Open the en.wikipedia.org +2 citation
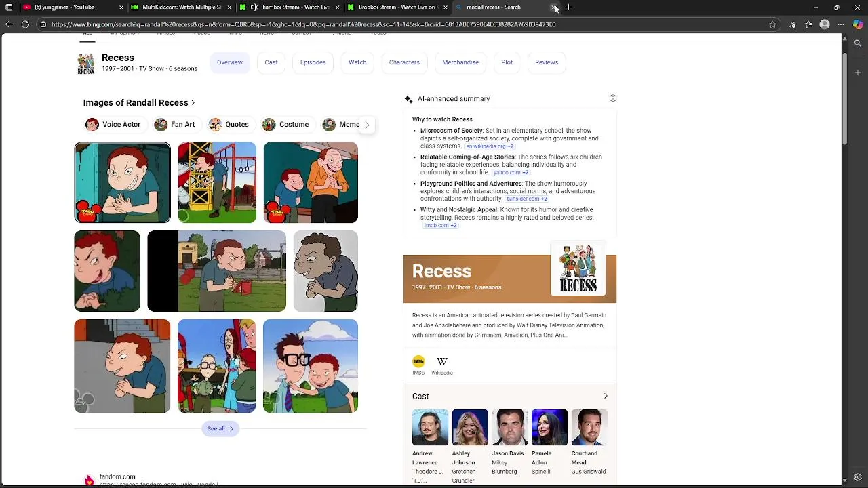The height and width of the screenshot is (488, 868). pos(490,146)
